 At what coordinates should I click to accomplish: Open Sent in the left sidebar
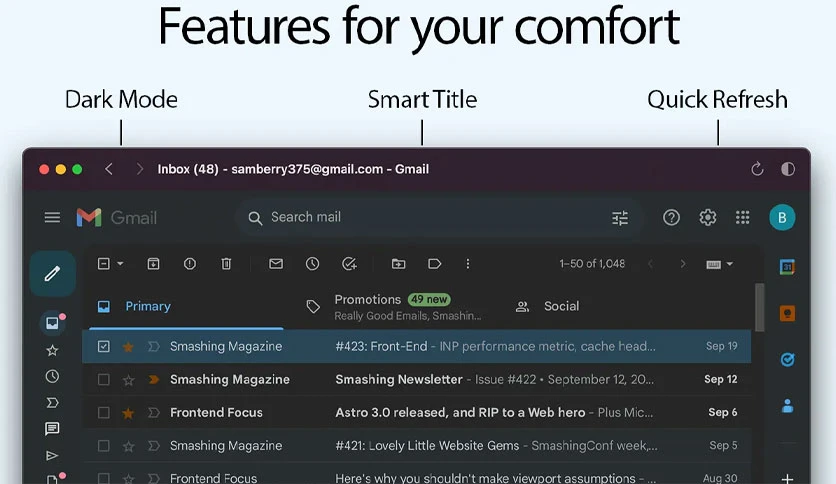coord(52,455)
